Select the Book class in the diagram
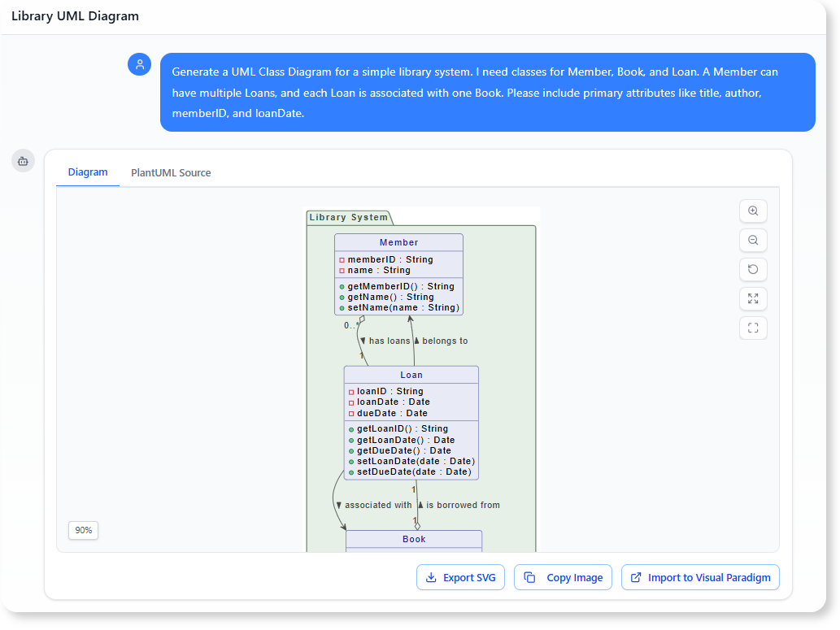The height and width of the screenshot is (630, 840). click(x=415, y=539)
